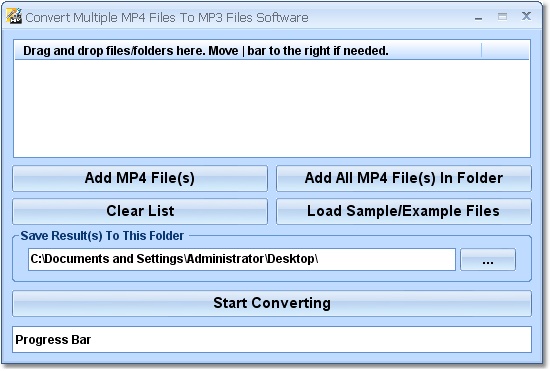Click the Save Result(s) To This Folder label
Image resolution: width=550 pixels, height=371 pixels.
[102, 236]
